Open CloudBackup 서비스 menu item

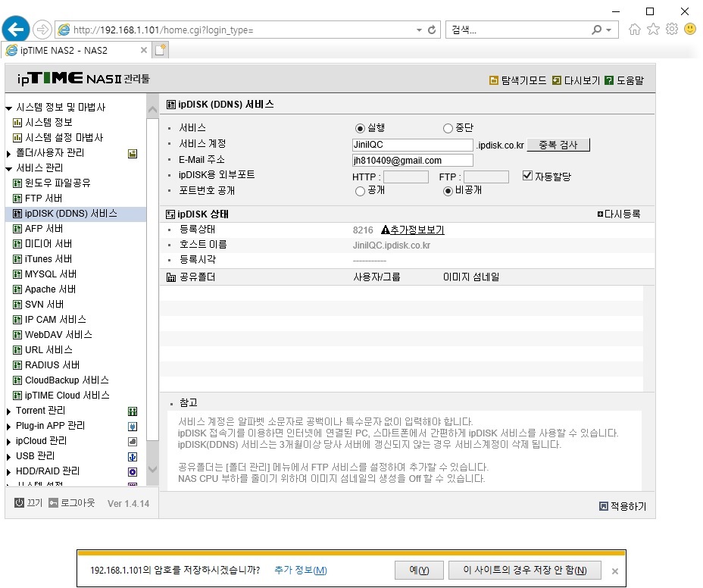point(67,380)
